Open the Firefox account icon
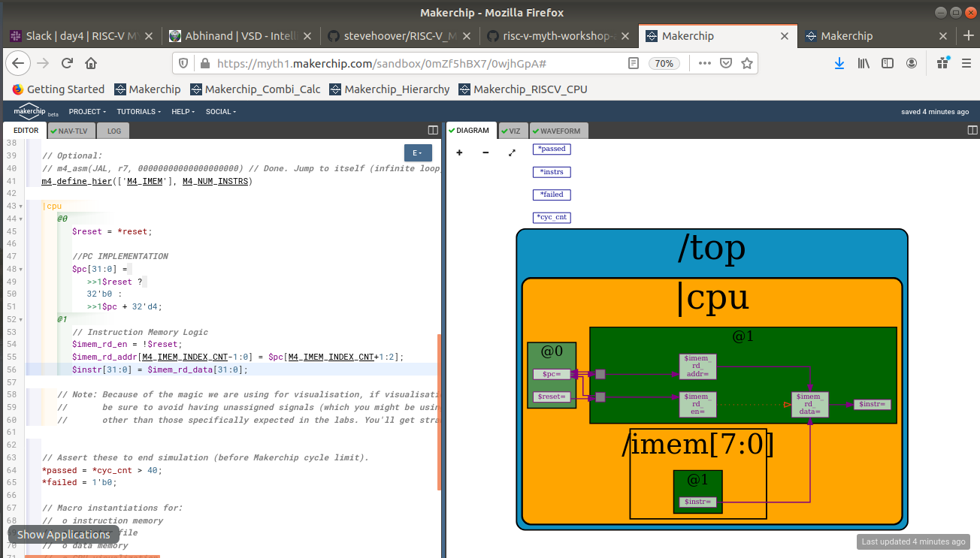 912,63
